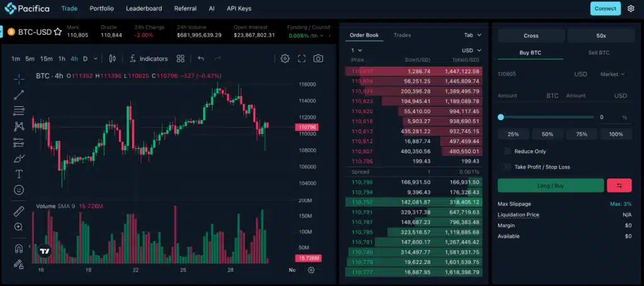Screen dimensions: 644x286
Task: Enter fullscreen chart mode
Action: point(302,58)
